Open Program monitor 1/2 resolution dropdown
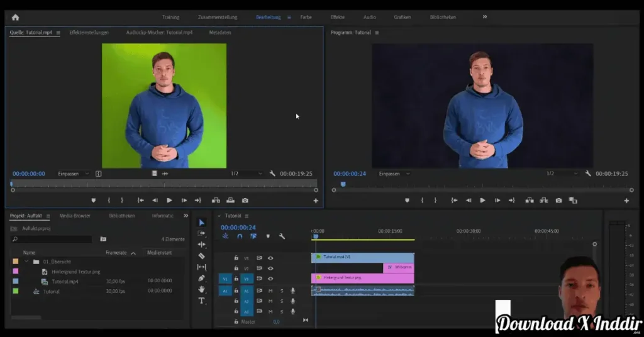 (x=562, y=174)
